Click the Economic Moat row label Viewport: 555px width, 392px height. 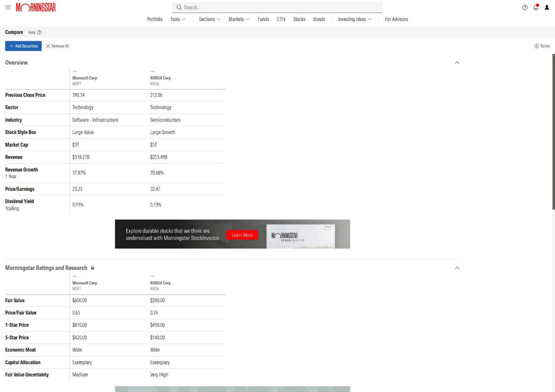pyautogui.click(x=20, y=350)
